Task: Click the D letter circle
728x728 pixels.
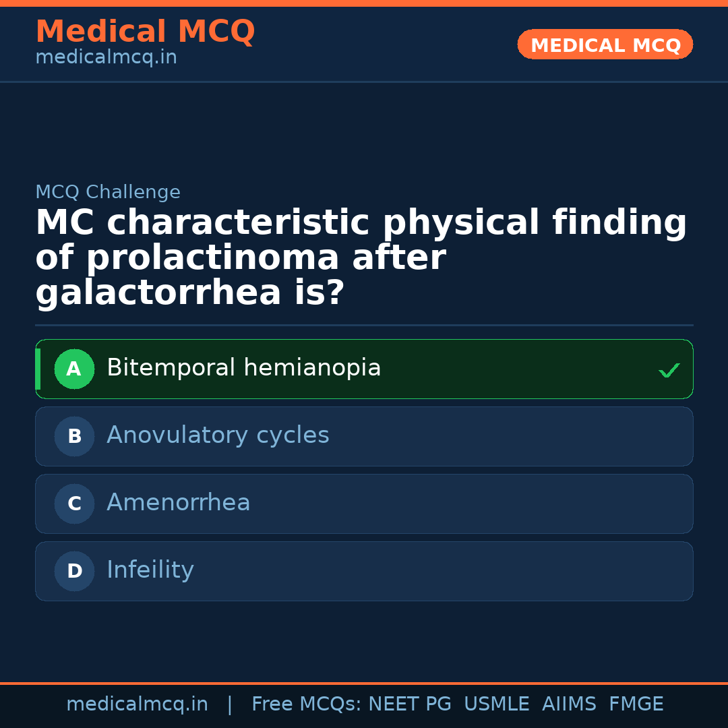Action: [74, 572]
